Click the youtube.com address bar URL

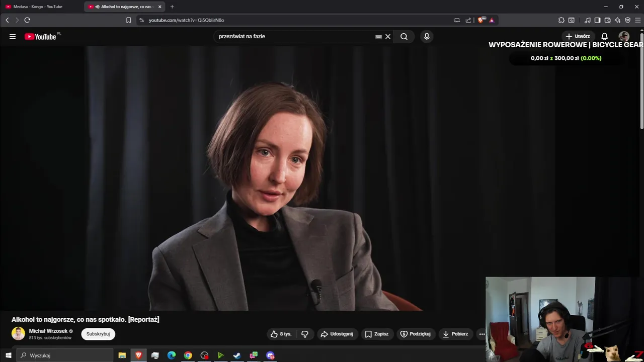click(x=186, y=20)
